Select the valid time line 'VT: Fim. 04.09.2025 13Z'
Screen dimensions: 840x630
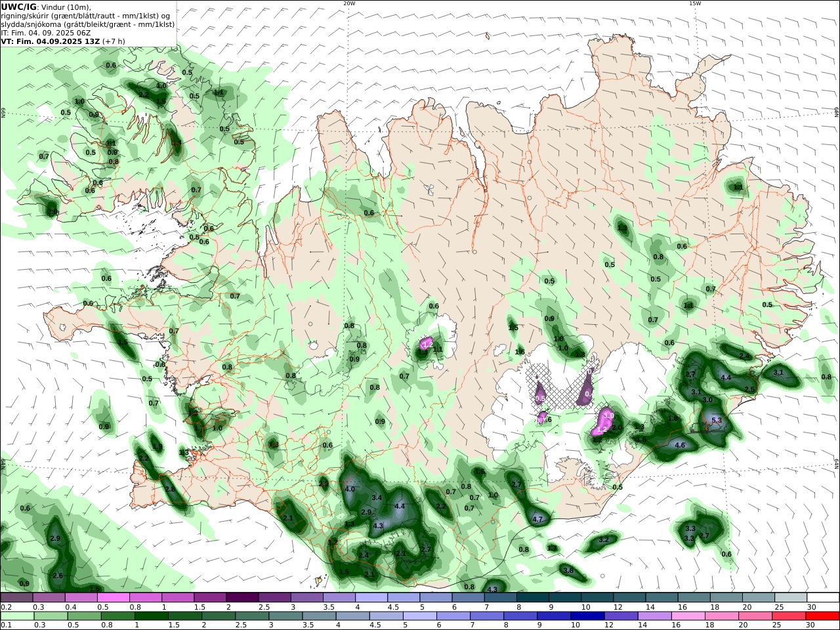coord(50,41)
